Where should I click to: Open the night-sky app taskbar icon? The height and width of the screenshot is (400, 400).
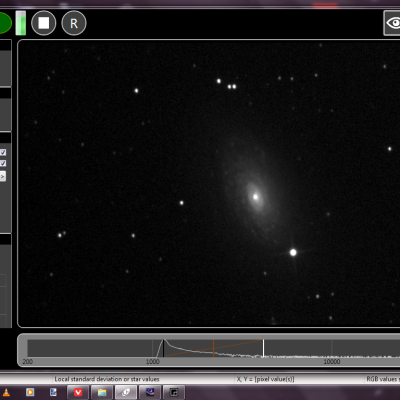pos(150,392)
